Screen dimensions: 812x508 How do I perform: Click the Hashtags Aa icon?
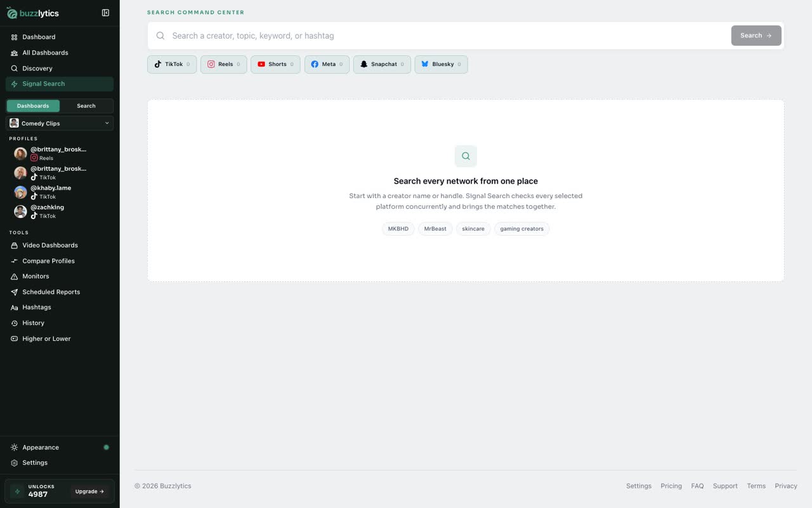[x=15, y=307]
